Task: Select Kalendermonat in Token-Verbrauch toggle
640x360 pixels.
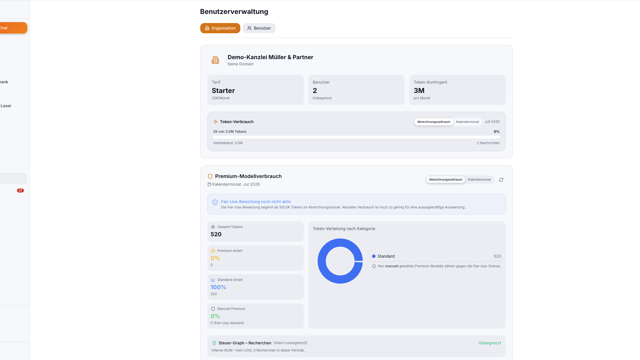Action: coord(467,122)
